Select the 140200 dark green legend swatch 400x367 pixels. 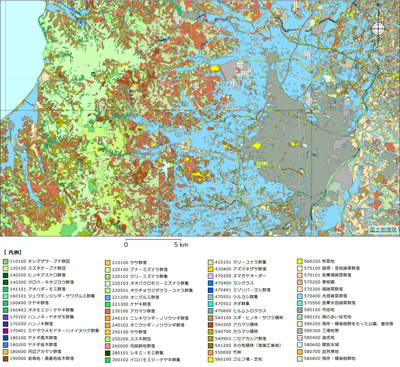(x=5, y=275)
